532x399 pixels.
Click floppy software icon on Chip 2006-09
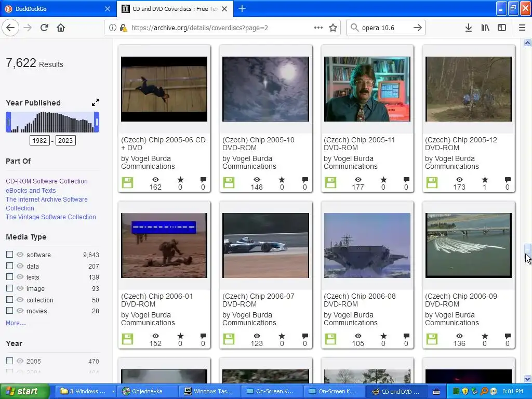click(432, 339)
